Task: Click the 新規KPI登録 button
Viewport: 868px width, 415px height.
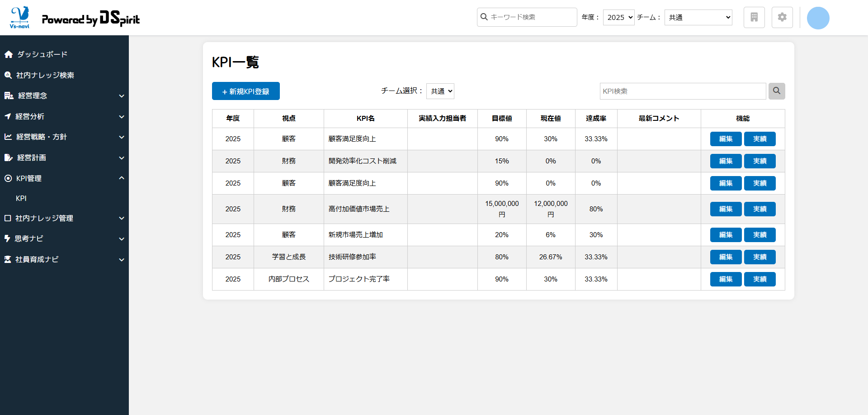Action: point(246,91)
